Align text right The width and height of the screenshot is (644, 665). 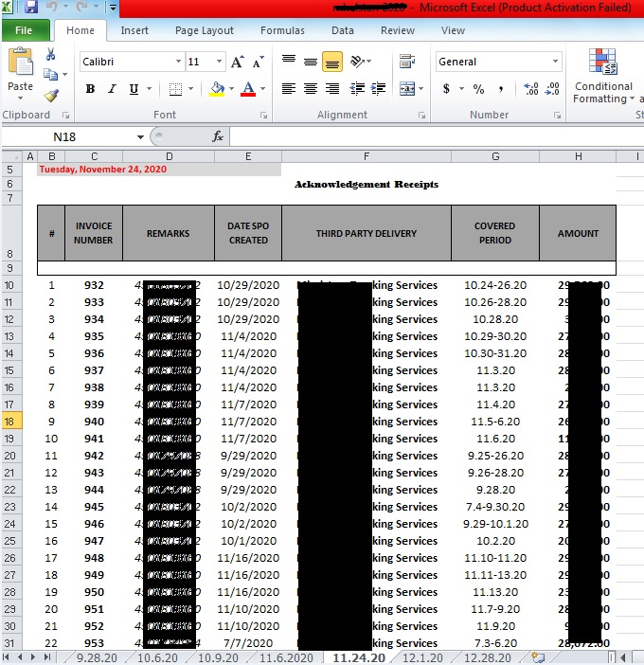click(x=332, y=89)
